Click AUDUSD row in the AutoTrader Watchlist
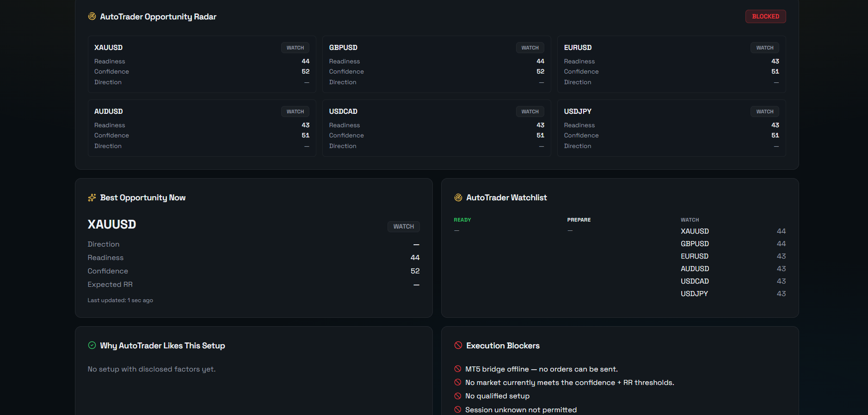Viewport: 868px width, 415px height. (733, 269)
